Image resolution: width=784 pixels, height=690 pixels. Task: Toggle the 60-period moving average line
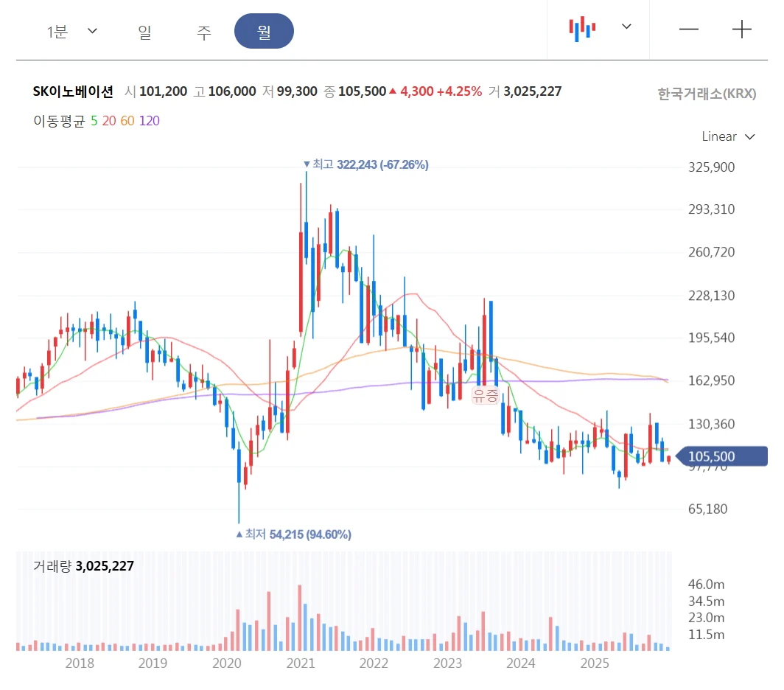(127, 121)
